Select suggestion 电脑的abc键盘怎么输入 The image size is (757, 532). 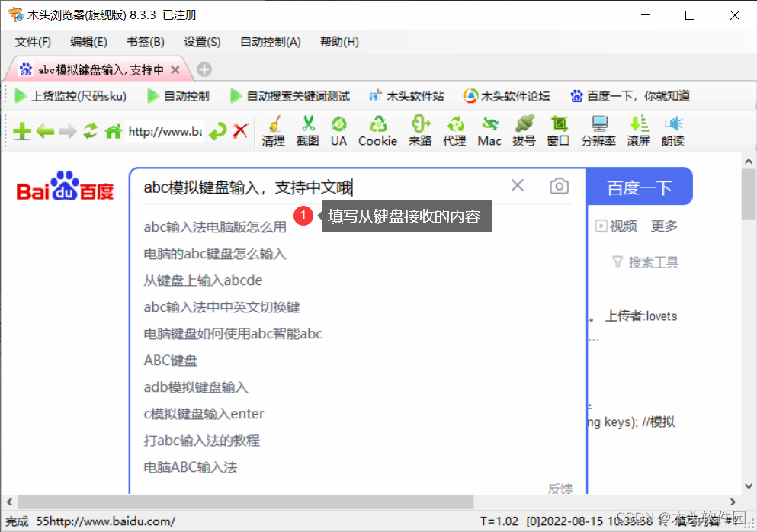point(215,254)
